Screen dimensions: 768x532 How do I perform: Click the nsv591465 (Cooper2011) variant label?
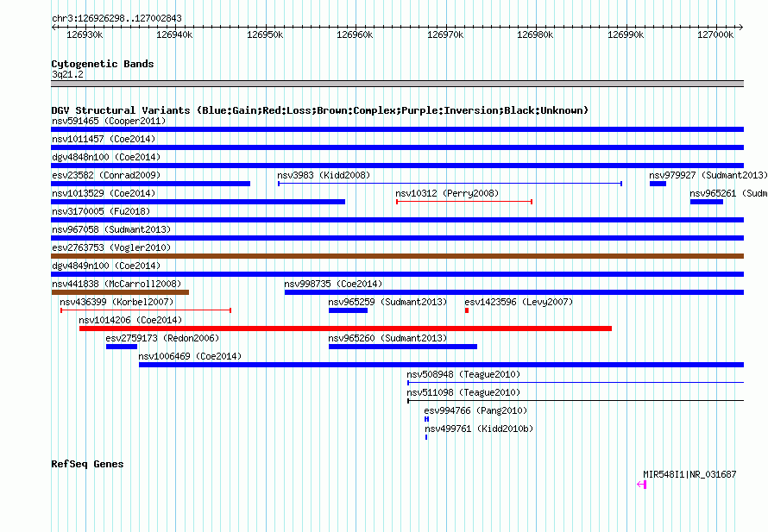pyautogui.click(x=109, y=121)
